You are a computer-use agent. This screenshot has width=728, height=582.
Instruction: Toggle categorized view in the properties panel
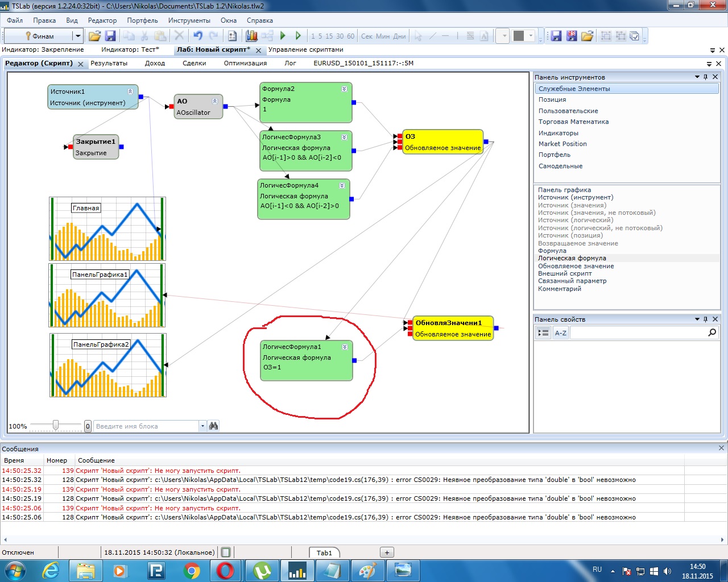[x=543, y=333]
